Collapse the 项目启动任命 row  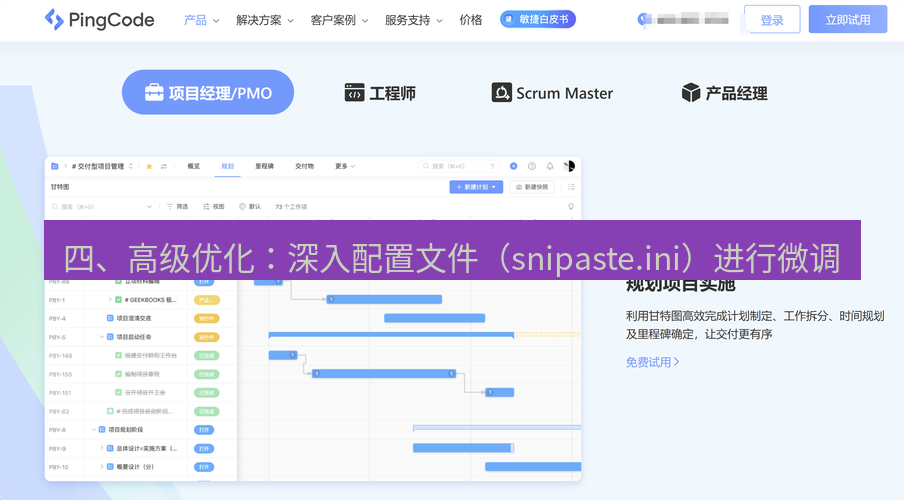pyautogui.click(x=101, y=337)
